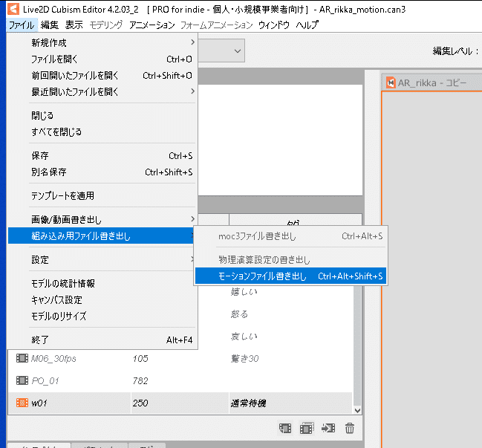Viewport: 482px width, 448px height.
Task: Click the 驚き30 tag cell
Action: pyautogui.click(x=291, y=358)
